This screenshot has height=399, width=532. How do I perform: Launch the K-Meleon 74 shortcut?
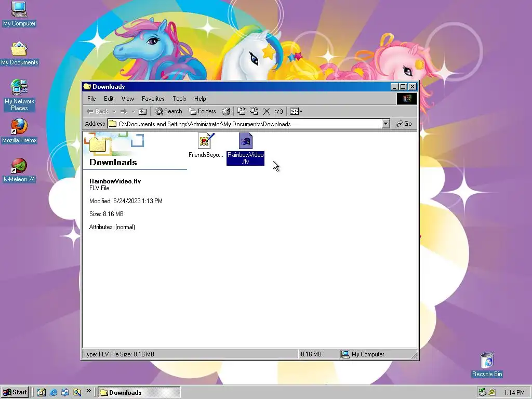coord(19,170)
